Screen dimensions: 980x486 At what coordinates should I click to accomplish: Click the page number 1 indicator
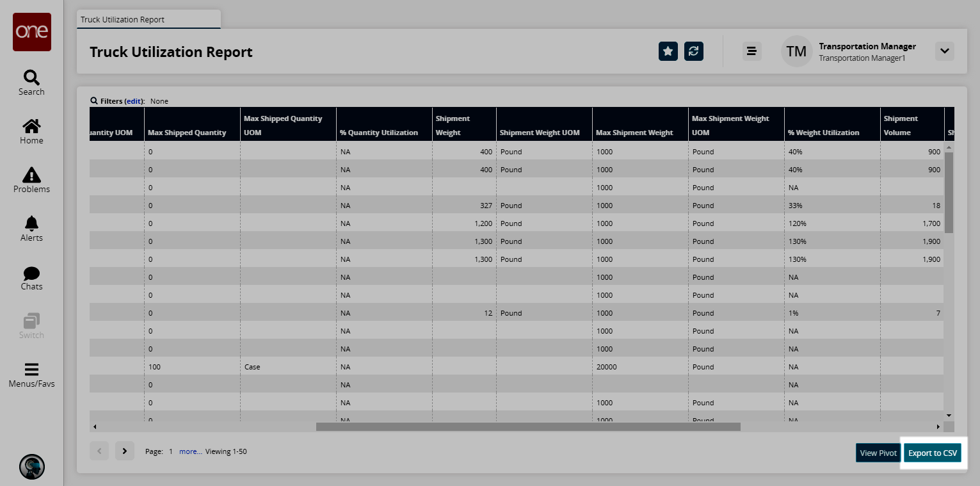[171, 451]
